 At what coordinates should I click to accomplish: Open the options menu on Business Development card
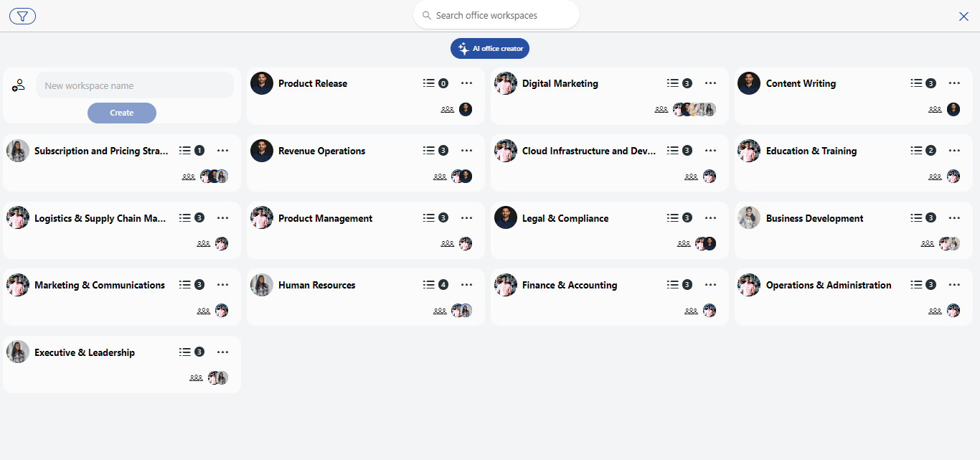954,217
